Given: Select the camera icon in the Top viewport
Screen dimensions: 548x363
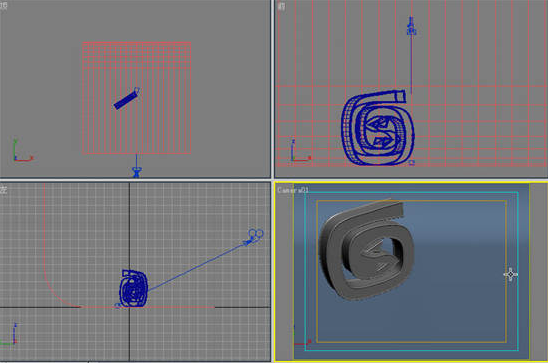Looking at the screenshot, I should [x=136, y=172].
